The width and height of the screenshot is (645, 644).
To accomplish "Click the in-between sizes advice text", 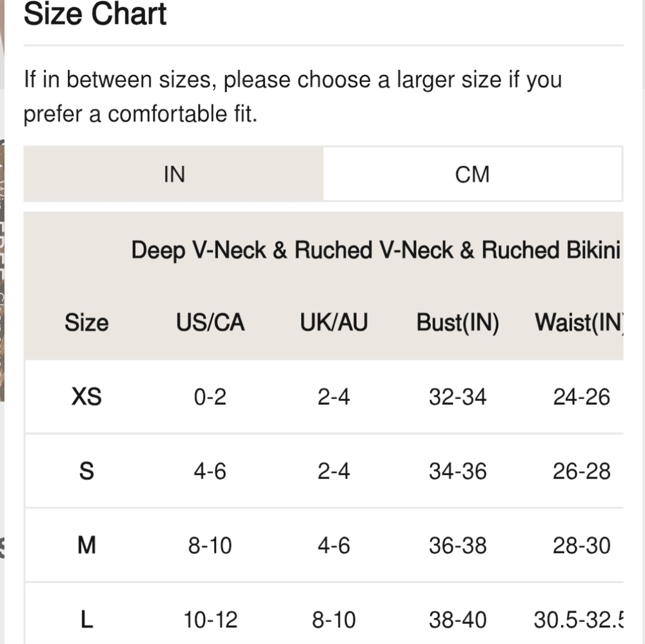I will [x=293, y=97].
